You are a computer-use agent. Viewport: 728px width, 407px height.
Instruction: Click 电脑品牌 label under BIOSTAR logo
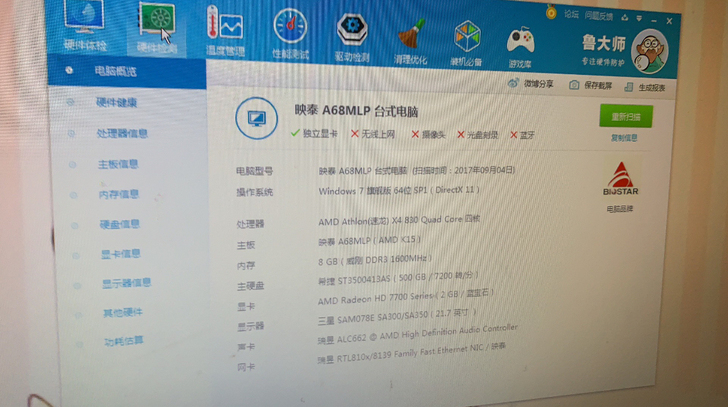click(x=620, y=209)
